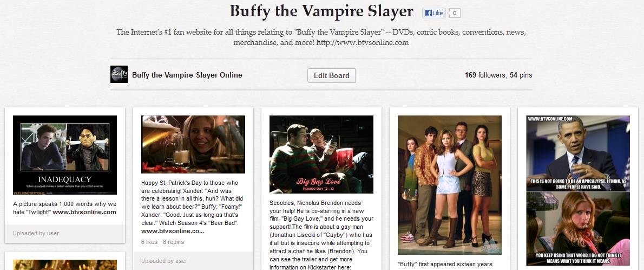Viewport: 644px width, 270px height.
Task: Click the Facebook Like button
Action: coord(433,13)
